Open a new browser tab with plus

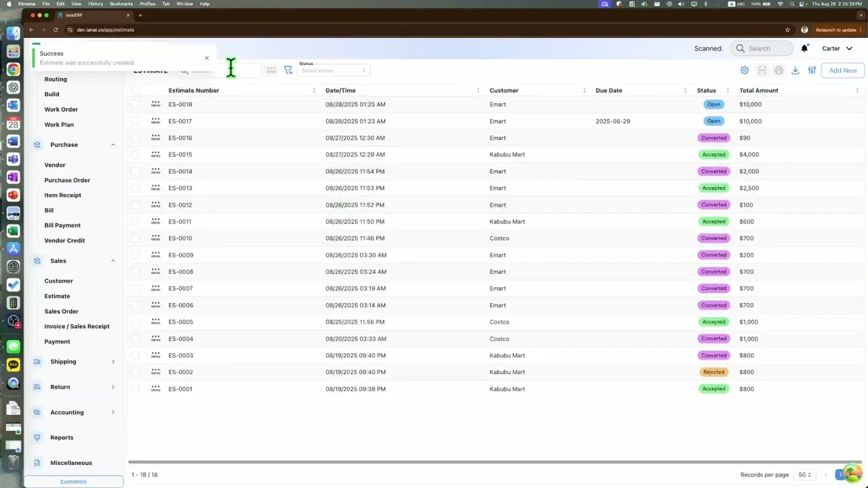pyautogui.click(x=140, y=15)
